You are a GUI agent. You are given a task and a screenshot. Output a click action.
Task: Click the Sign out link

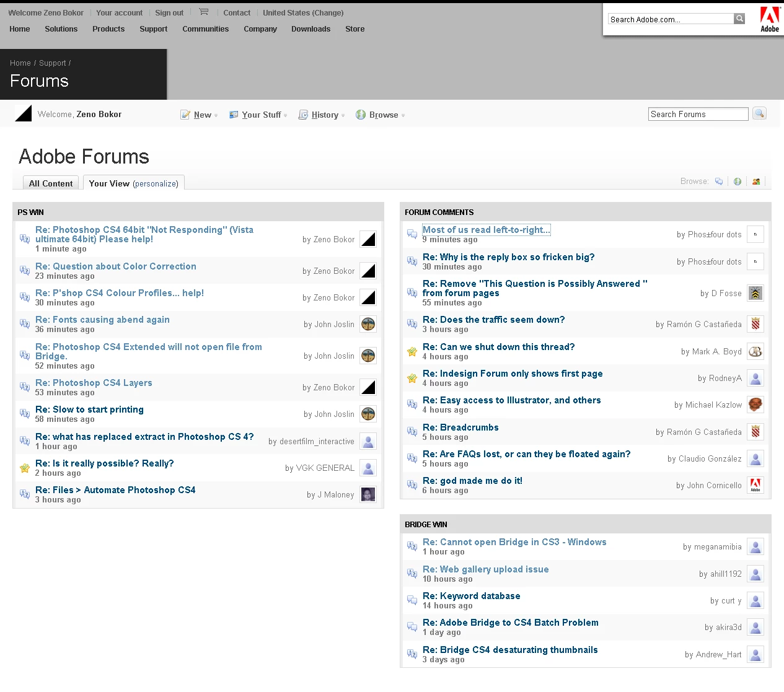169,12
